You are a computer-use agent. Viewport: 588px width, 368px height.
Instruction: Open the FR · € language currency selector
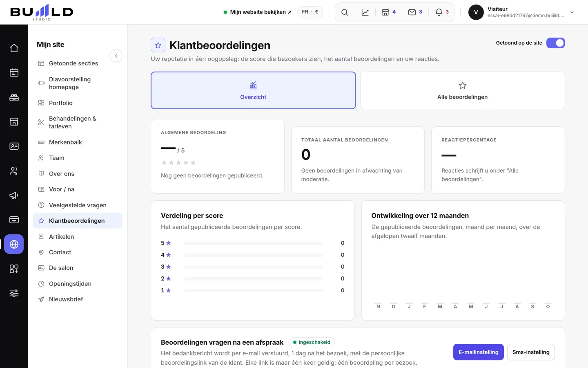(310, 12)
